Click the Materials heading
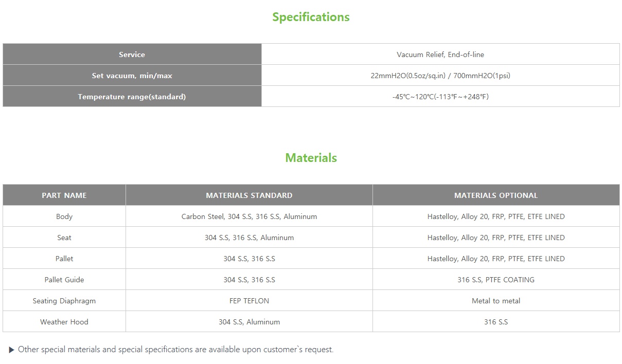Image resolution: width=622 pixels, height=364 pixels. [x=311, y=158]
